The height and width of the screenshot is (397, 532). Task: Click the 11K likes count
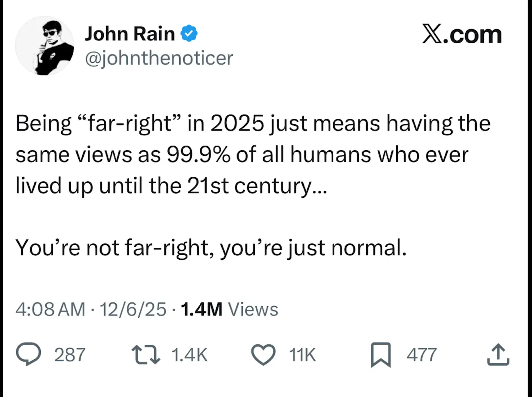(x=302, y=355)
